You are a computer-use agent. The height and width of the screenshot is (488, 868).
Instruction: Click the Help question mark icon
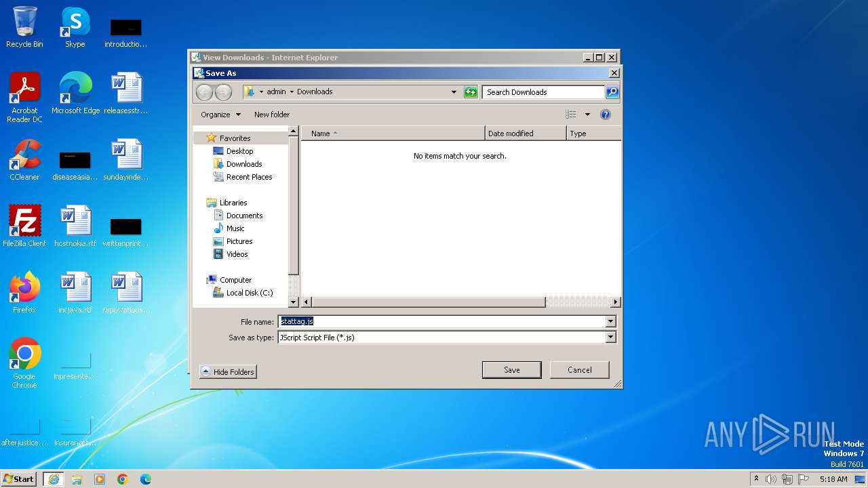(x=606, y=115)
